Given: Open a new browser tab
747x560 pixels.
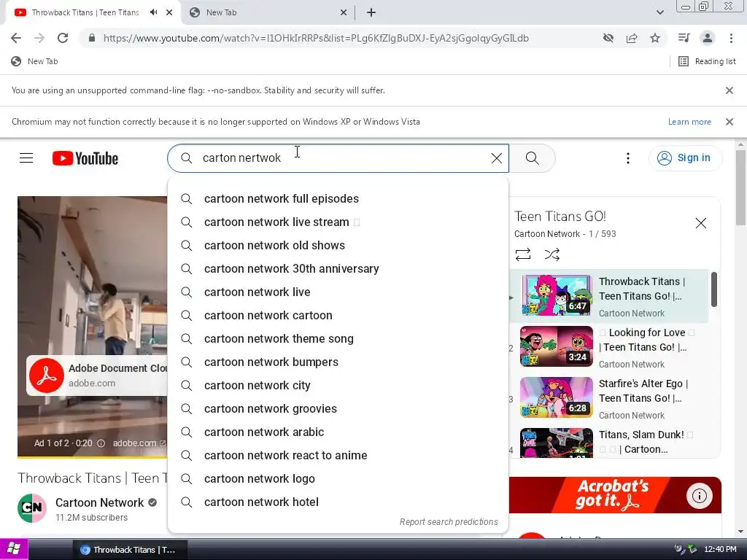Looking at the screenshot, I should pos(371,12).
